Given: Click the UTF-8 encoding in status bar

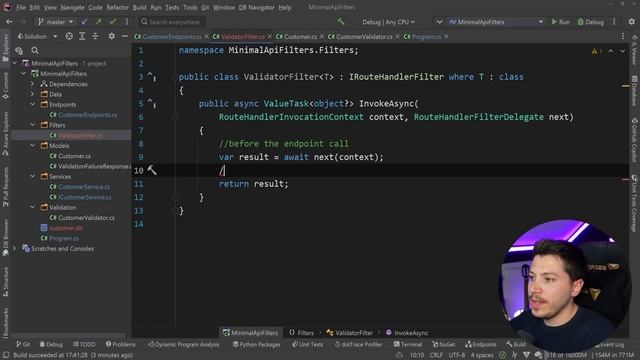Looking at the screenshot, I should (x=457, y=355).
